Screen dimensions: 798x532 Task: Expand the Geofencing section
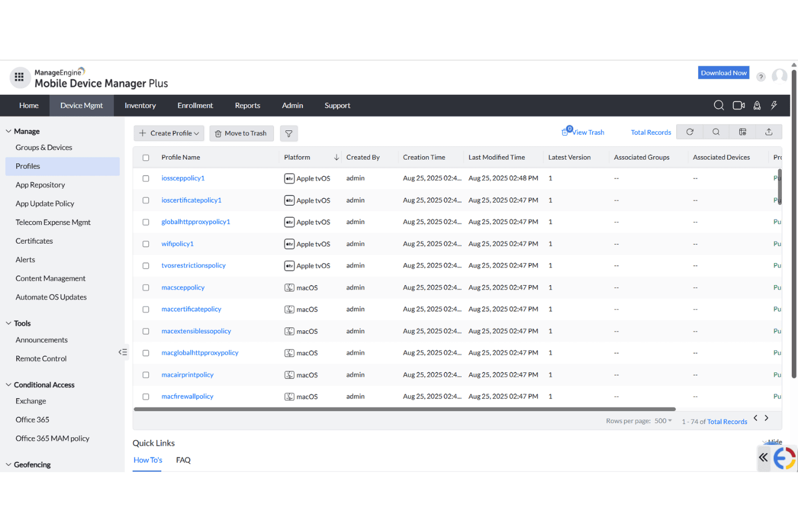pos(8,464)
